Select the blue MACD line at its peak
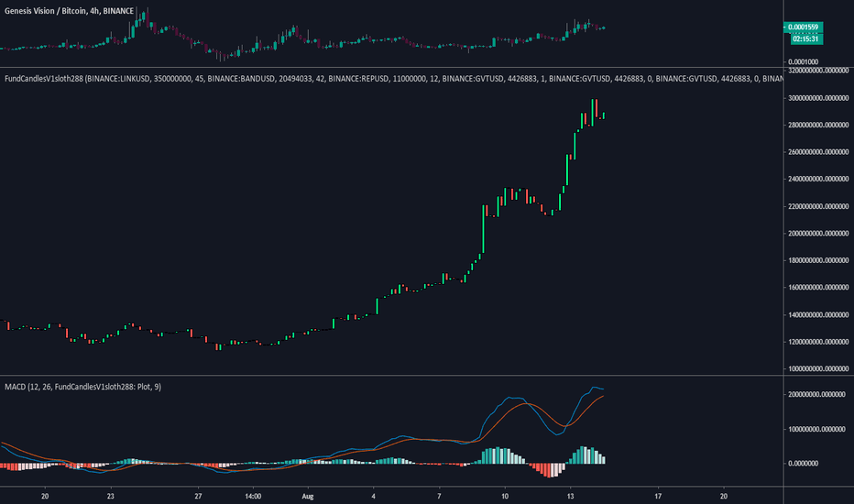 click(594, 388)
